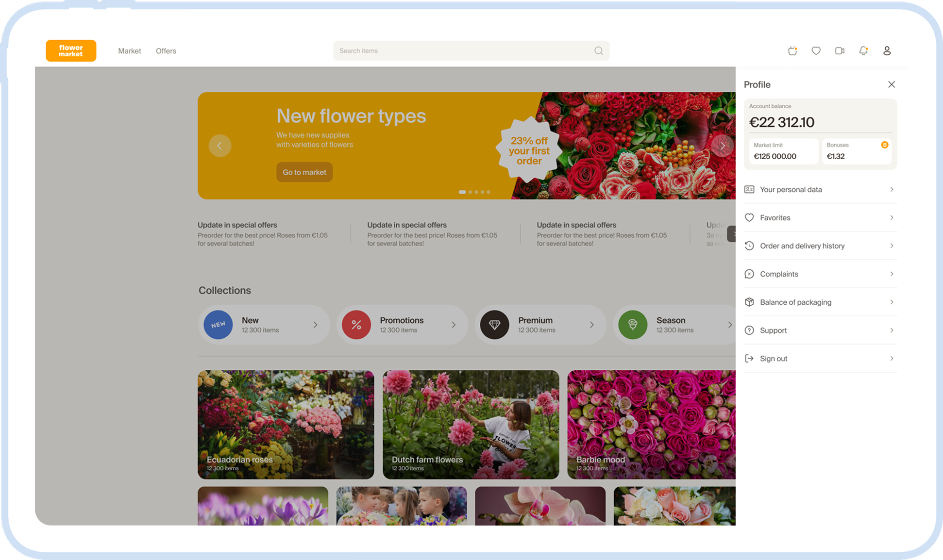Open the shopping cart icon with notification badge

[x=792, y=50]
